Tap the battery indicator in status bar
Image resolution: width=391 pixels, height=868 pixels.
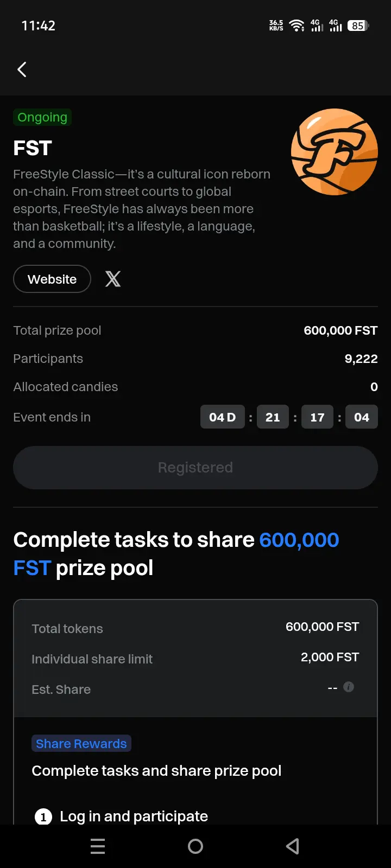[358, 25]
